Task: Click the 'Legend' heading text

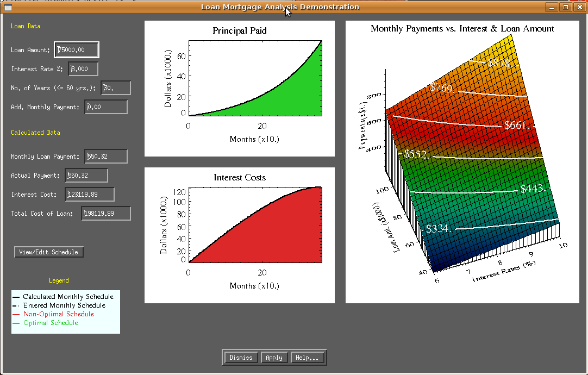Action: pos(59,280)
